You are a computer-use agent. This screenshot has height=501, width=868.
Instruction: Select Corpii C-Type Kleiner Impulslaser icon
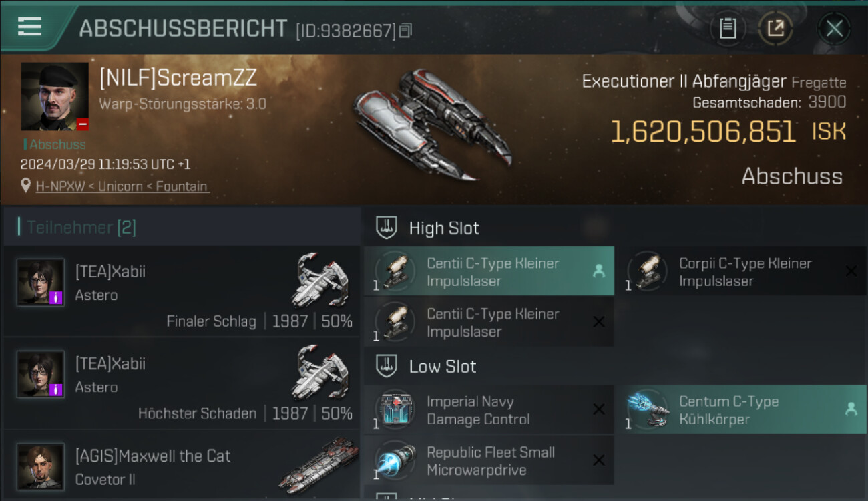[647, 271]
